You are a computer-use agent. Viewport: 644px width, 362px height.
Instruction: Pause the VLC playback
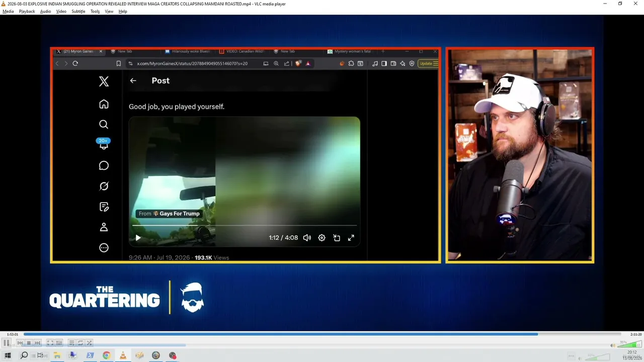pyautogui.click(x=7, y=343)
